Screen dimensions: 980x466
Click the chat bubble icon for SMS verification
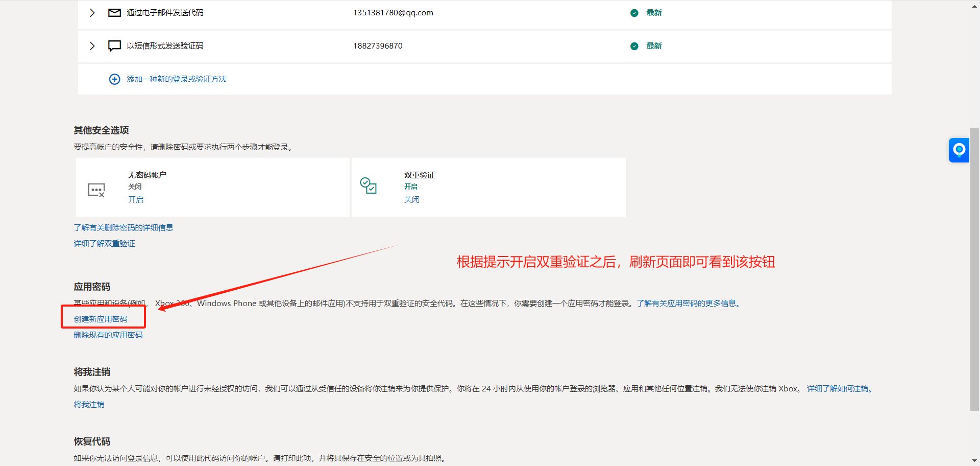point(114,46)
